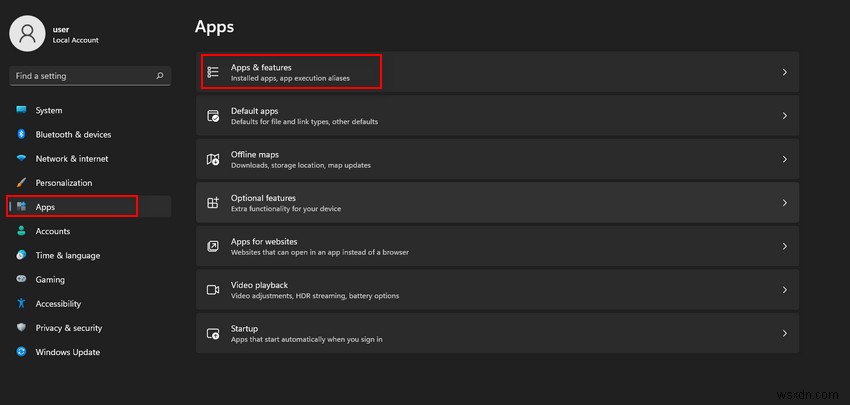Viewport: 850px width, 405px height.
Task: Open the Optional features text label
Action: tap(263, 198)
